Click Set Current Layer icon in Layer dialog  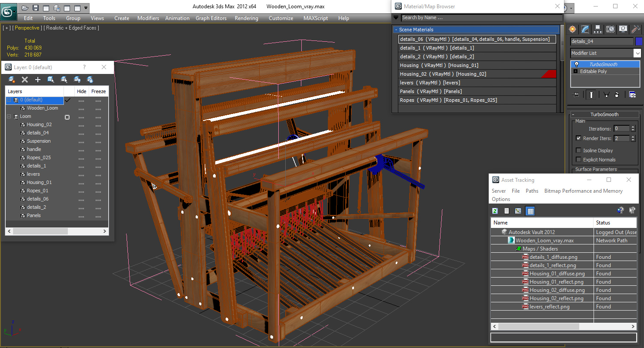(64, 80)
